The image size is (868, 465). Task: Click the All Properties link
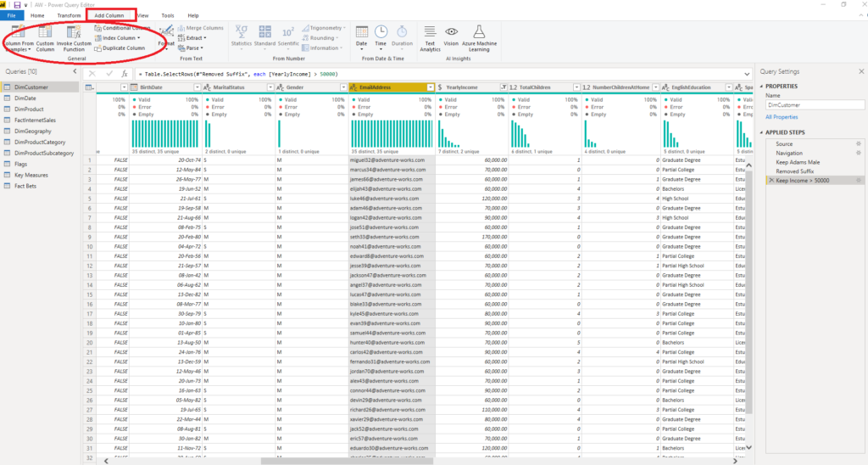pyautogui.click(x=782, y=117)
